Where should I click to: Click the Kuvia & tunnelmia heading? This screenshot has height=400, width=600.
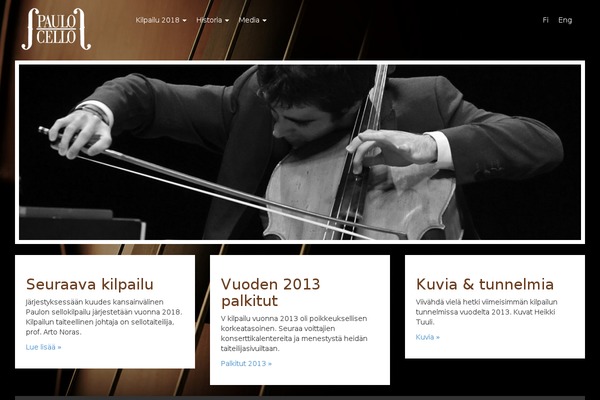click(x=484, y=284)
